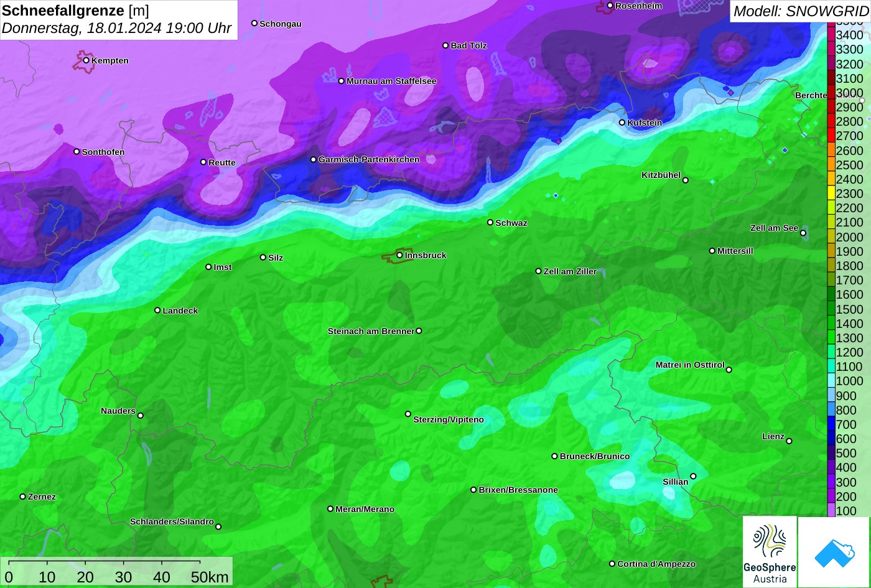Click the Zernez town label

[x=42, y=497]
